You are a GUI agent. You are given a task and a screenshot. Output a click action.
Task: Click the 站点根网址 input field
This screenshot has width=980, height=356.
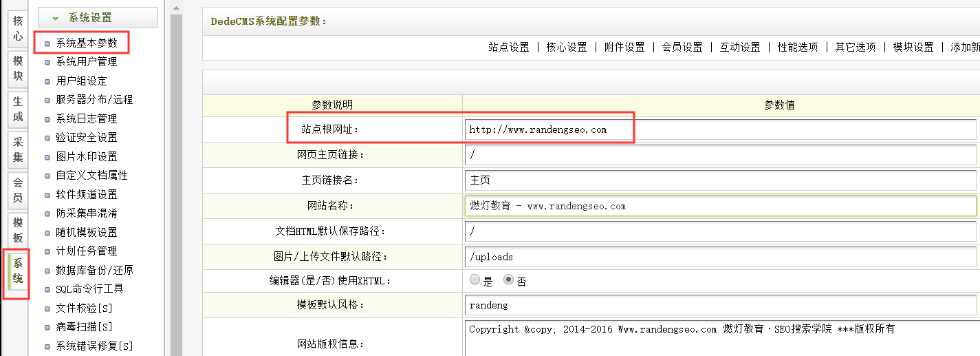coord(721,129)
